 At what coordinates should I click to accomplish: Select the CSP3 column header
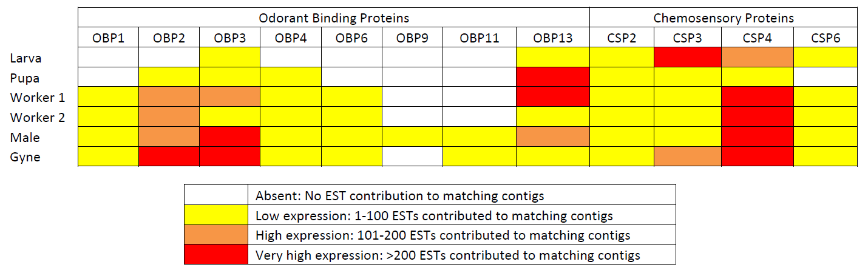pyautogui.click(x=688, y=38)
